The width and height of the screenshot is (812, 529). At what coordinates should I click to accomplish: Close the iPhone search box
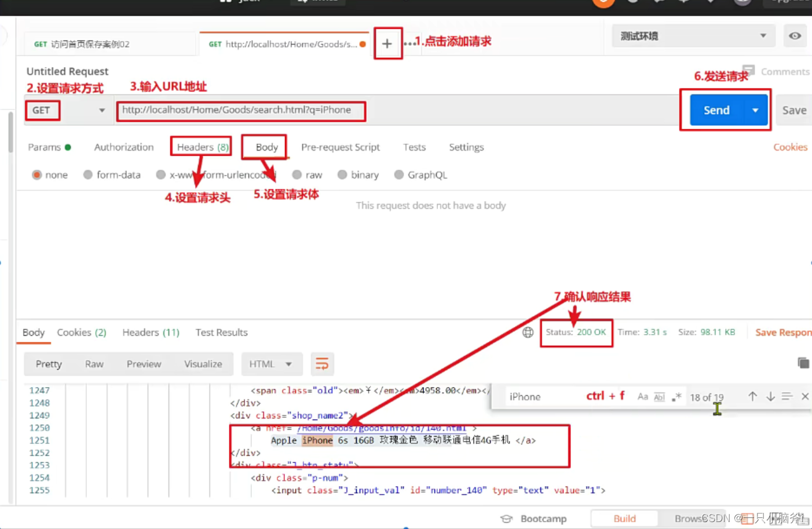point(805,396)
